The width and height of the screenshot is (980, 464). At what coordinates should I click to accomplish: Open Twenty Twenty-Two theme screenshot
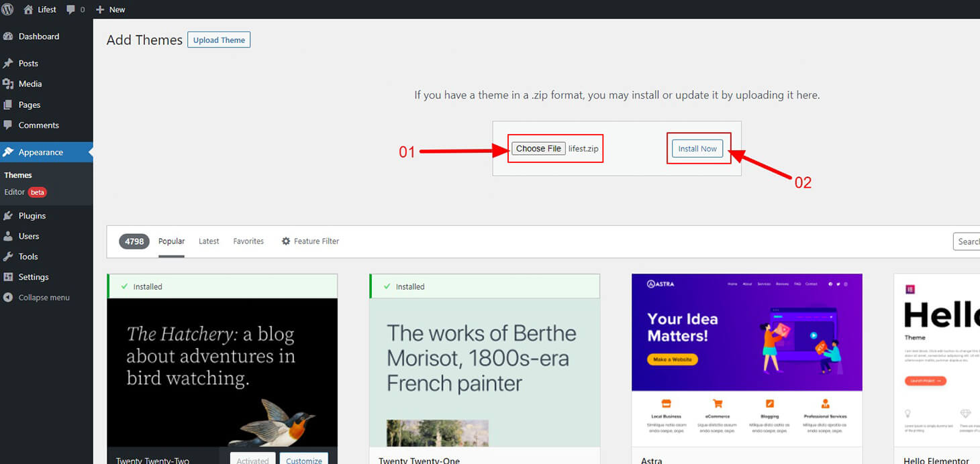click(x=222, y=373)
